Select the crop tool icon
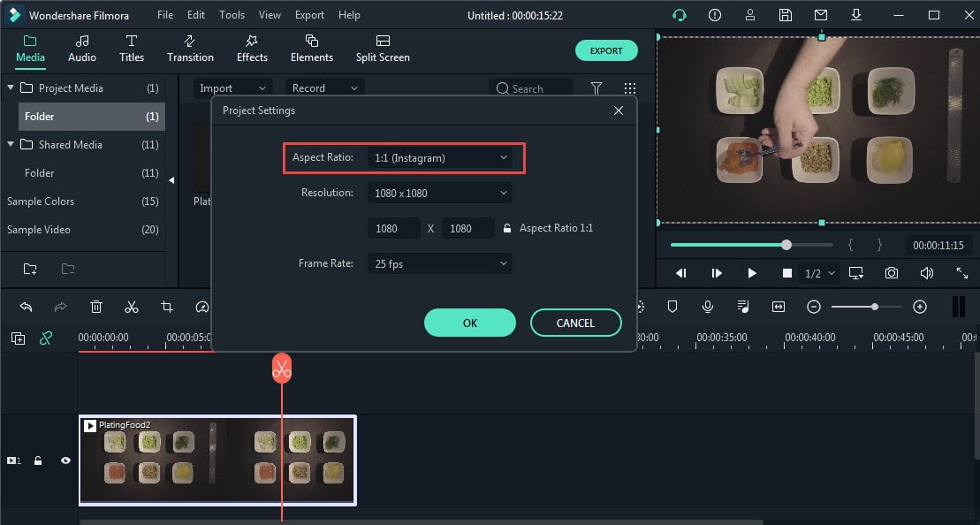 167,306
